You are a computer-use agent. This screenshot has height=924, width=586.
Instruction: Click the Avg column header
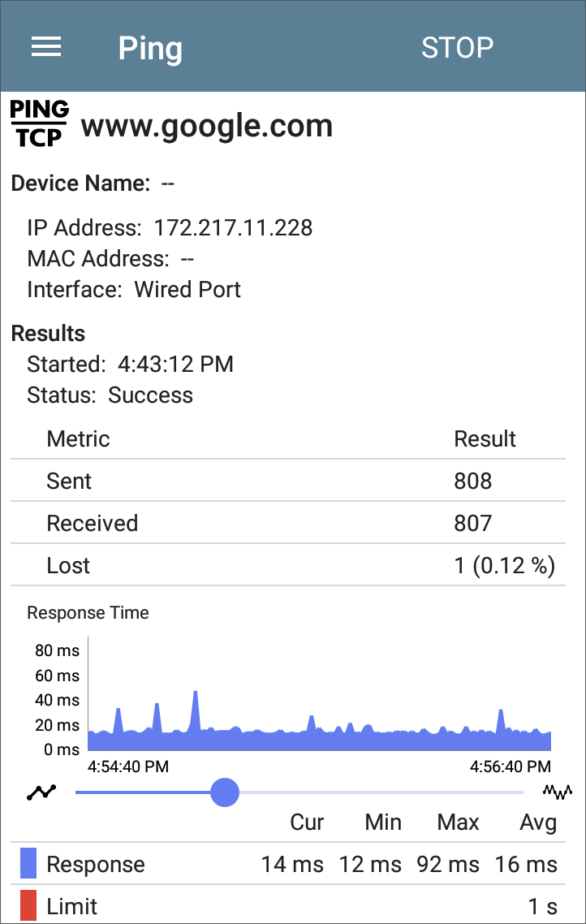click(x=537, y=823)
